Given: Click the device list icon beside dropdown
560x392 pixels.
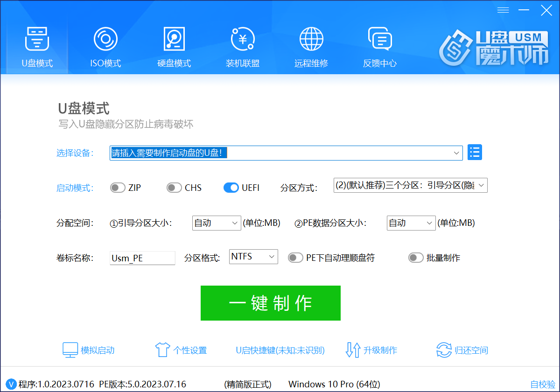Looking at the screenshot, I should 475,152.
